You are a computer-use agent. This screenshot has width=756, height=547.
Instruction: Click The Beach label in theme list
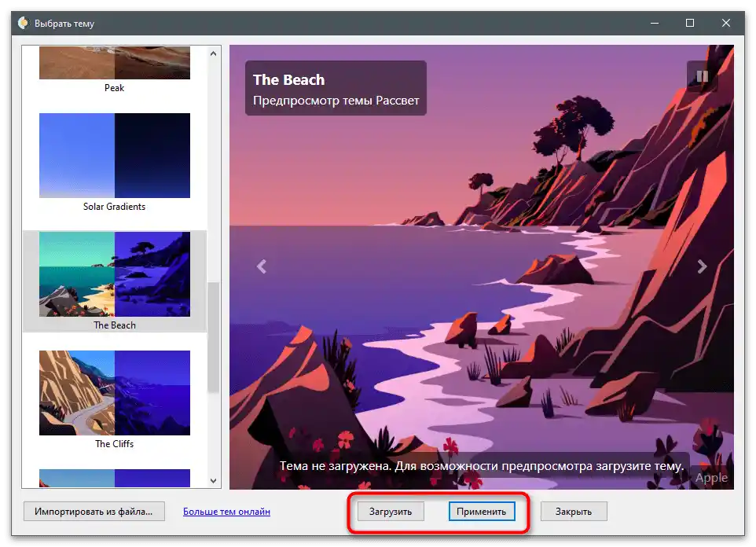click(115, 325)
